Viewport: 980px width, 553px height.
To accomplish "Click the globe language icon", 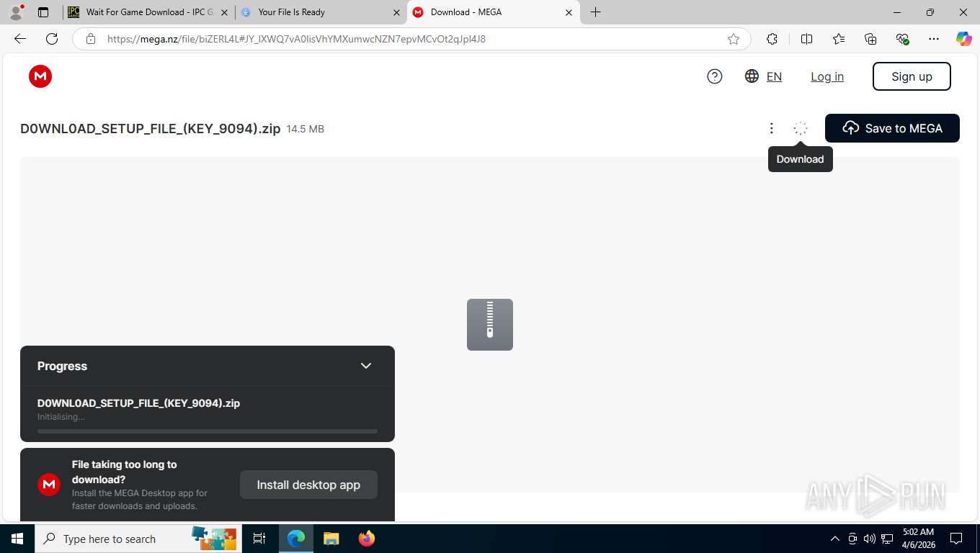I will (x=752, y=76).
